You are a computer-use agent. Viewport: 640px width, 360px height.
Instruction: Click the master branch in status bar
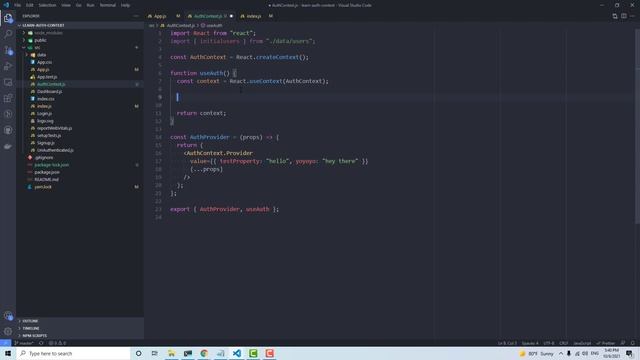[24, 343]
